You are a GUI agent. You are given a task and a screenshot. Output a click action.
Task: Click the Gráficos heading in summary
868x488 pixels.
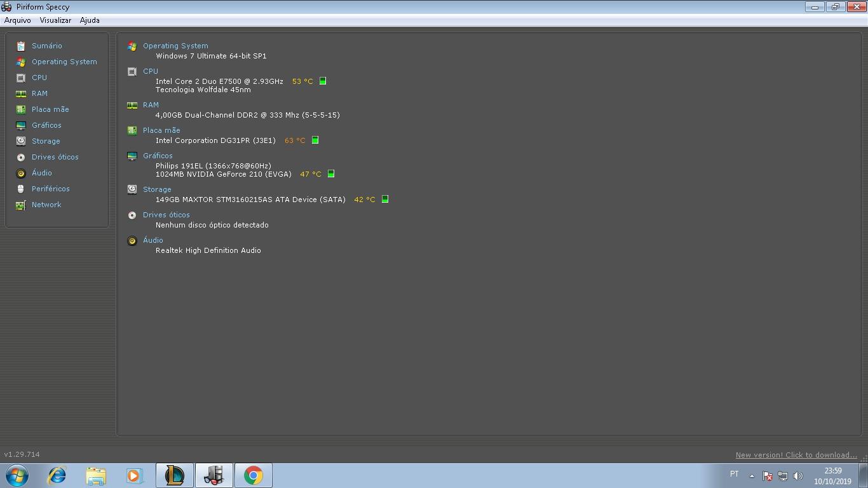pos(158,156)
